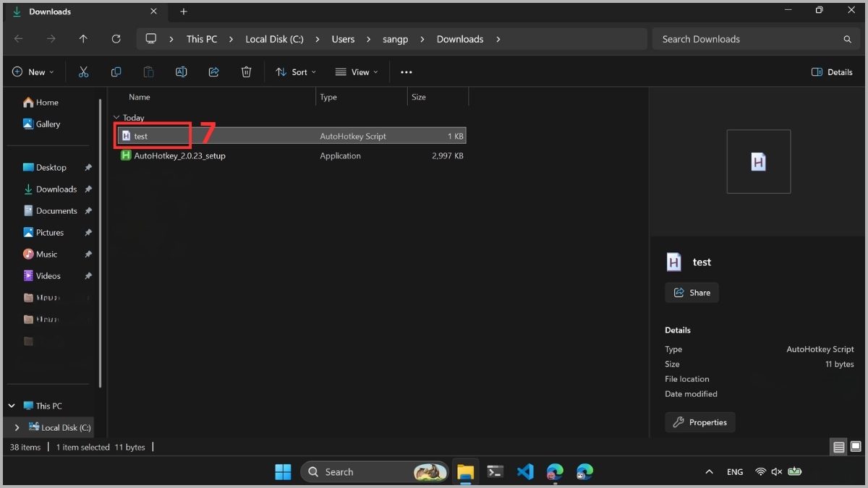This screenshot has height=488, width=868.
Task: Open the View dropdown
Action: (x=357, y=72)
